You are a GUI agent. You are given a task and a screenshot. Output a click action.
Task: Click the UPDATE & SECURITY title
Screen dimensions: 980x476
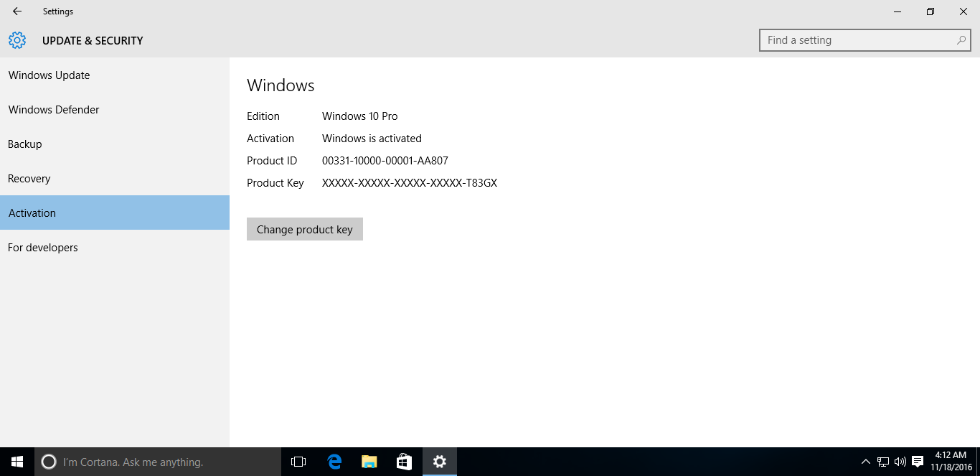pyautogui.click(x=93, y=41)
